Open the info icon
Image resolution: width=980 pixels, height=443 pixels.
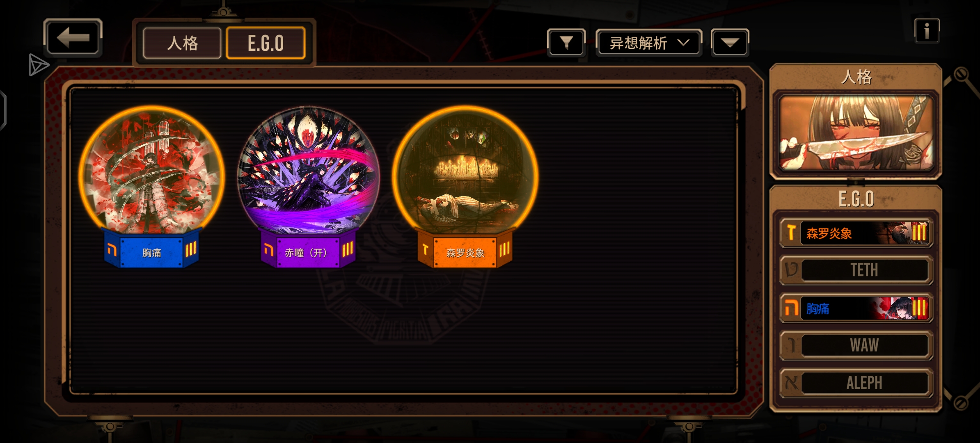click(927, 31)
